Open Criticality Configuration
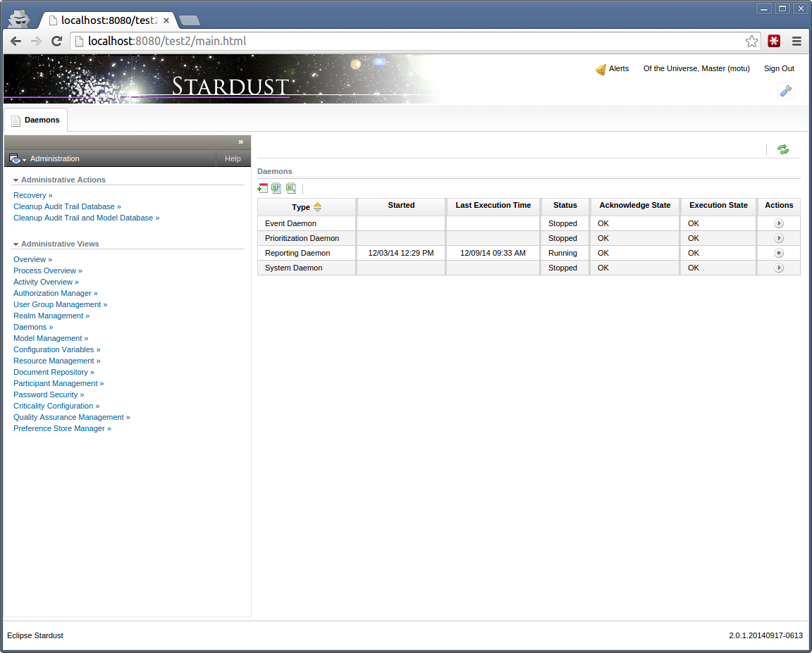 click(x=56, y=406)
